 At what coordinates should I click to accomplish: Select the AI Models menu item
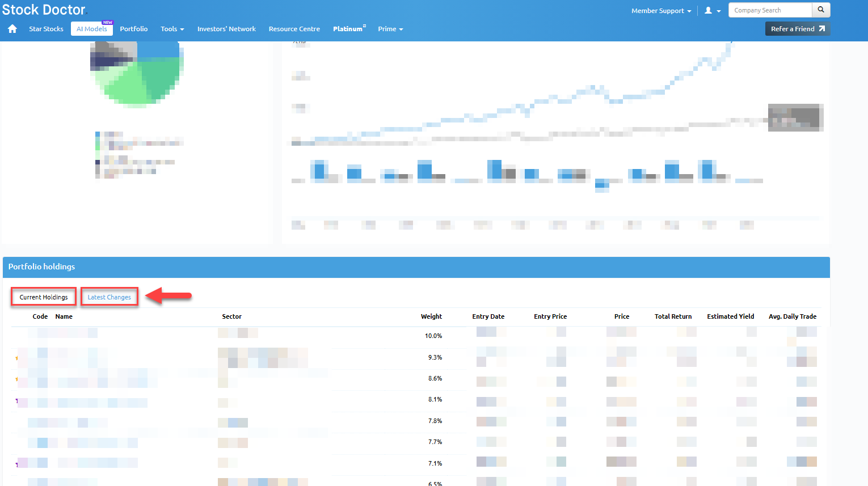pos(92,29)
